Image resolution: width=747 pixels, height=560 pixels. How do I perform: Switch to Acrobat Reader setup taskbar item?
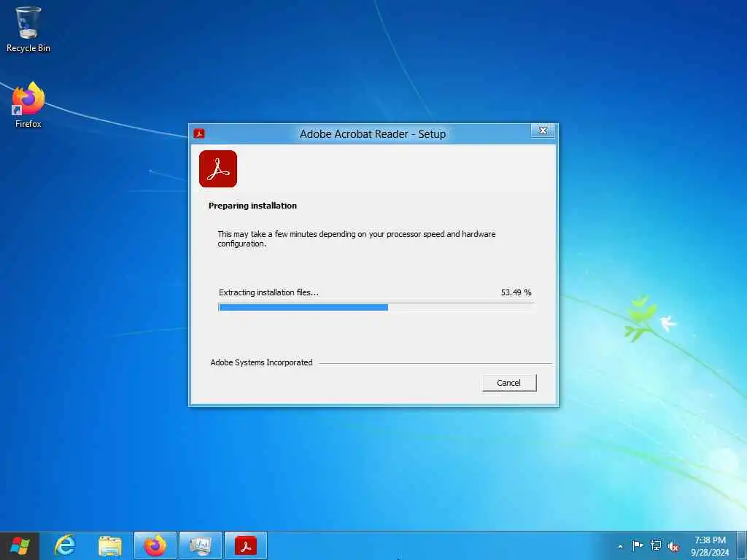[245, 545]
